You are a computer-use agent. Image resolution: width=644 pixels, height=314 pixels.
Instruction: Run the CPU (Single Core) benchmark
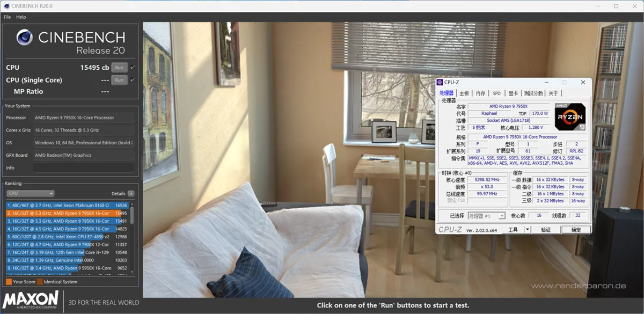[119, 80]
